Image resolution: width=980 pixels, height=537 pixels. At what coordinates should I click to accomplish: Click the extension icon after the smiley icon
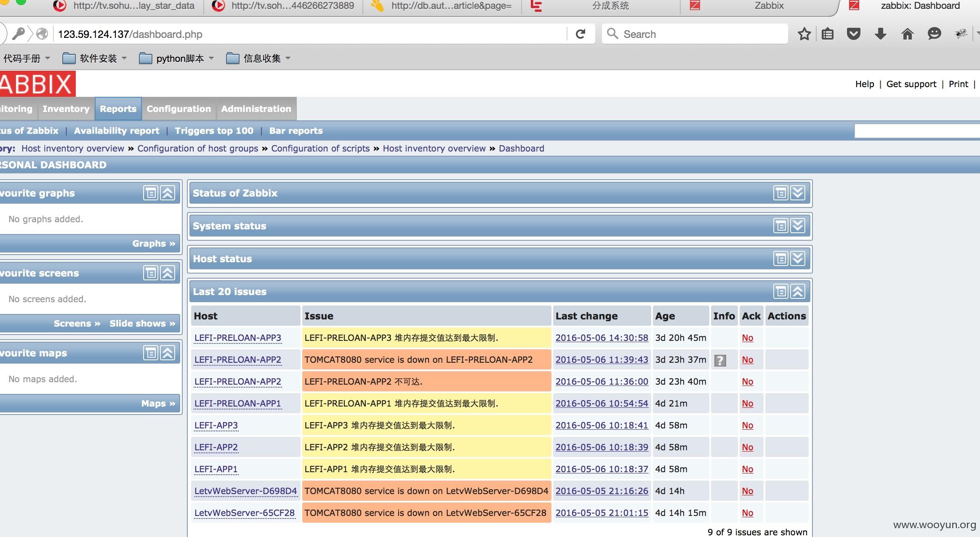click(x=961, y=34)
